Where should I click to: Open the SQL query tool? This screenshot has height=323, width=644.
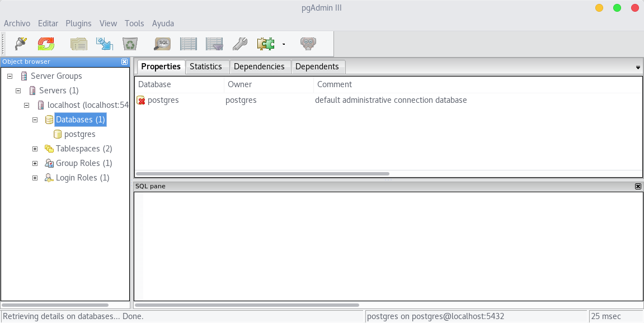click(x=162, y=43)
